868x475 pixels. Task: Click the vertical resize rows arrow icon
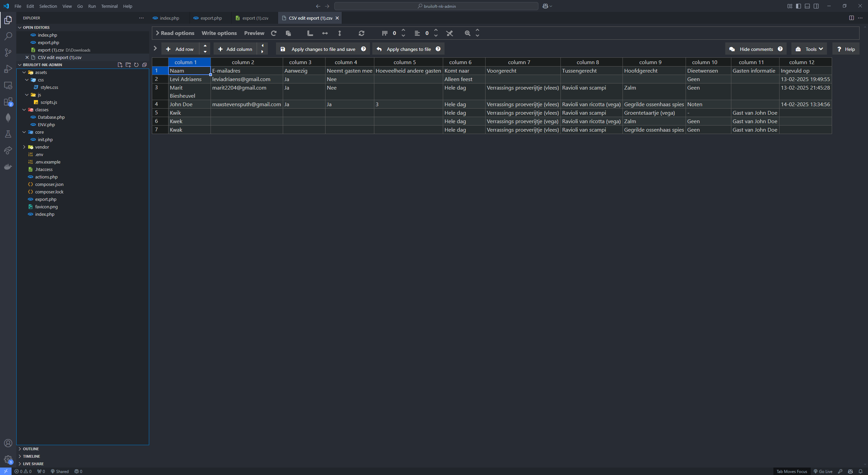click(339, 33)
